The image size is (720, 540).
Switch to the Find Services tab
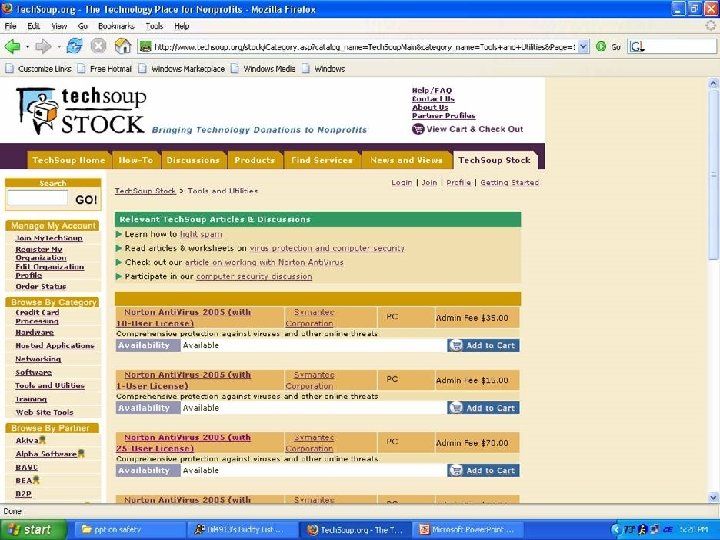coord(322,160)
